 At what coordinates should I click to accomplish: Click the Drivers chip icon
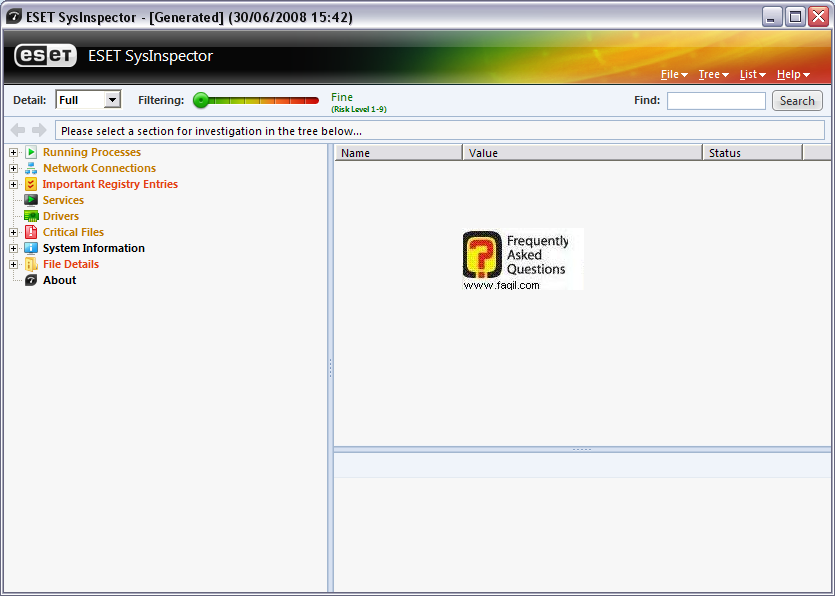coord(31,216)
